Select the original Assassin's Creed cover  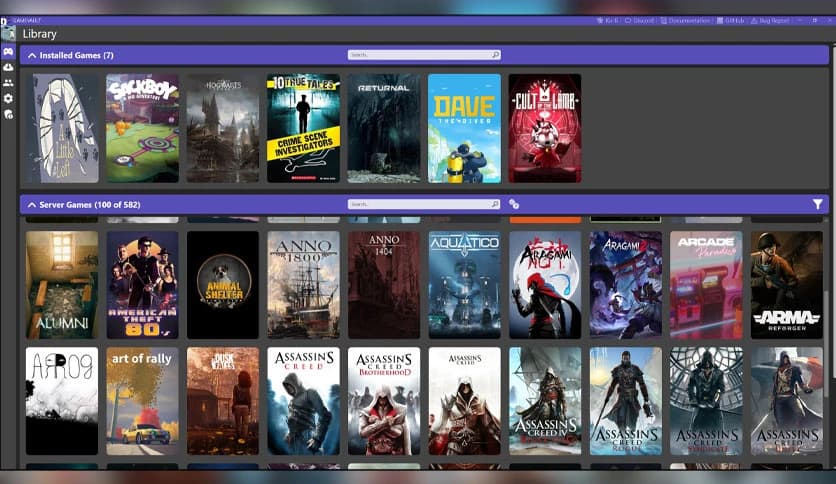[x=303, y=401]
